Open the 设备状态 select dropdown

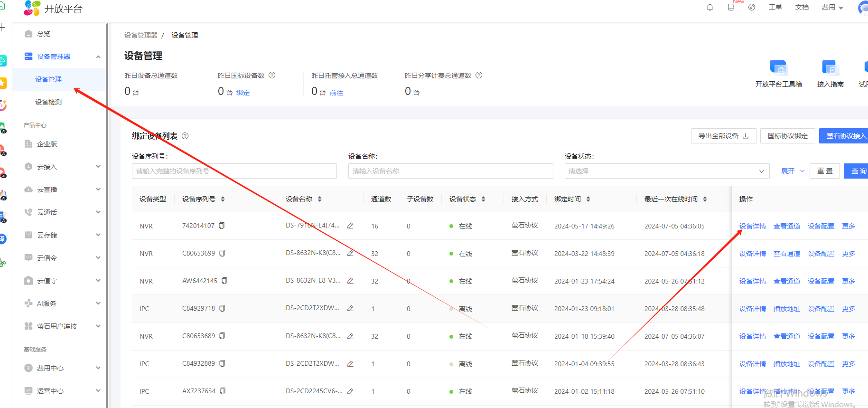[x=667, y=171]
